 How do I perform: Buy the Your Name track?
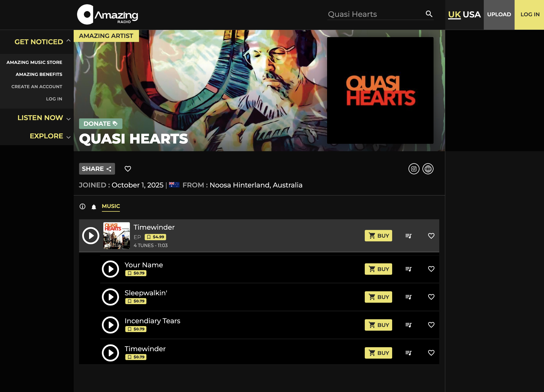378,269
